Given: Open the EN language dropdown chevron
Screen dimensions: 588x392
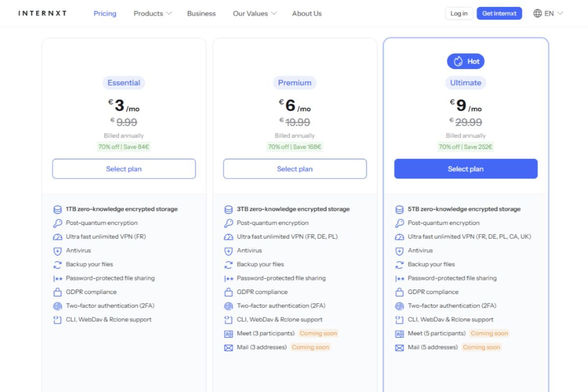Looking at the screenshot, I should 560,13.
